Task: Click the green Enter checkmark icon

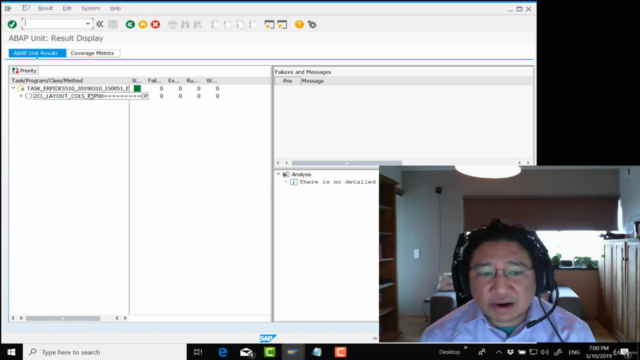Action: point(12,24)
